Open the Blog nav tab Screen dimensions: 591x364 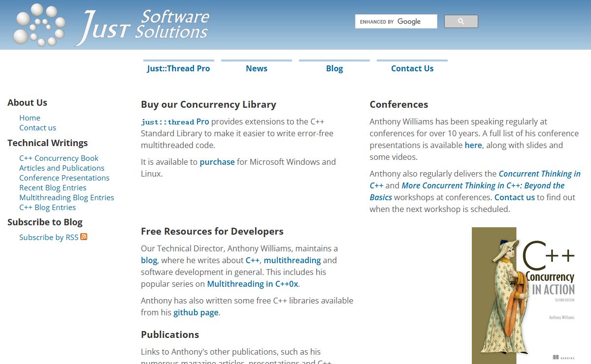[x=334, y=68]
